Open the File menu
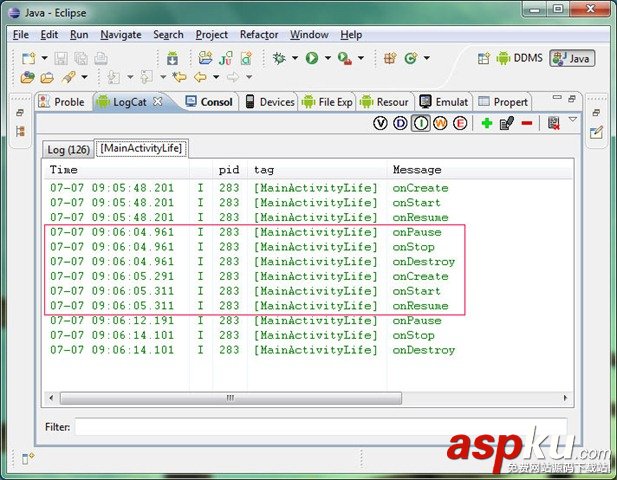The height and width of the screenshot is (480, 617). tap(20, 35)
